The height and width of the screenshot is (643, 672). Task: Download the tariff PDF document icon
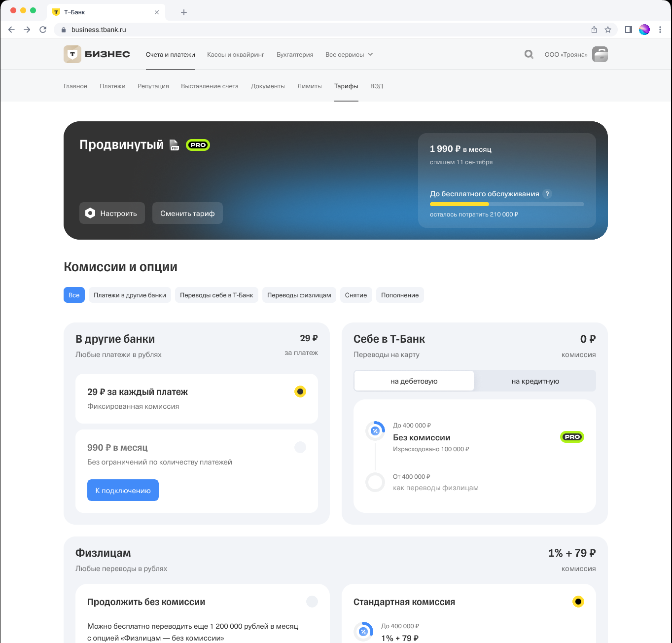(174, 145)
